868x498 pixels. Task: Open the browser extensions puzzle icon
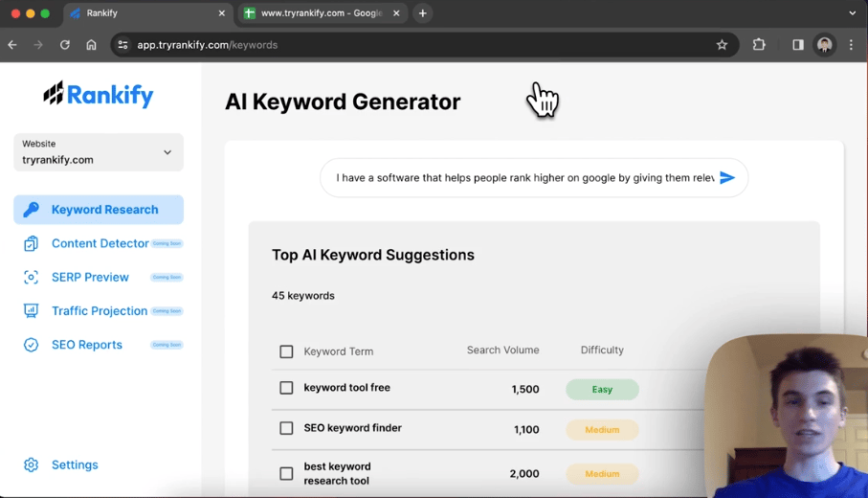coord(759,45)
